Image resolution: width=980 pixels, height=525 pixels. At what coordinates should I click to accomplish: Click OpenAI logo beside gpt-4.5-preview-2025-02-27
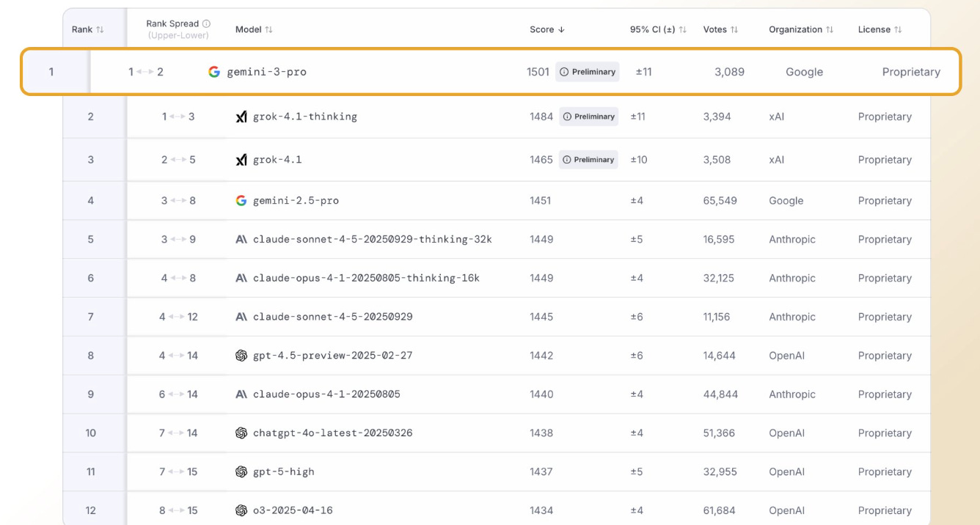coord(241,356)
